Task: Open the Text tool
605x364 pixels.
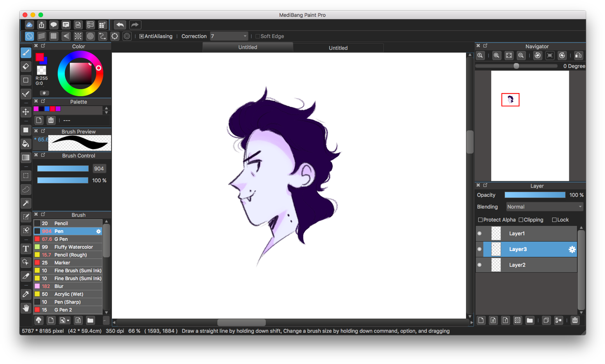Action: pos(26,249)
